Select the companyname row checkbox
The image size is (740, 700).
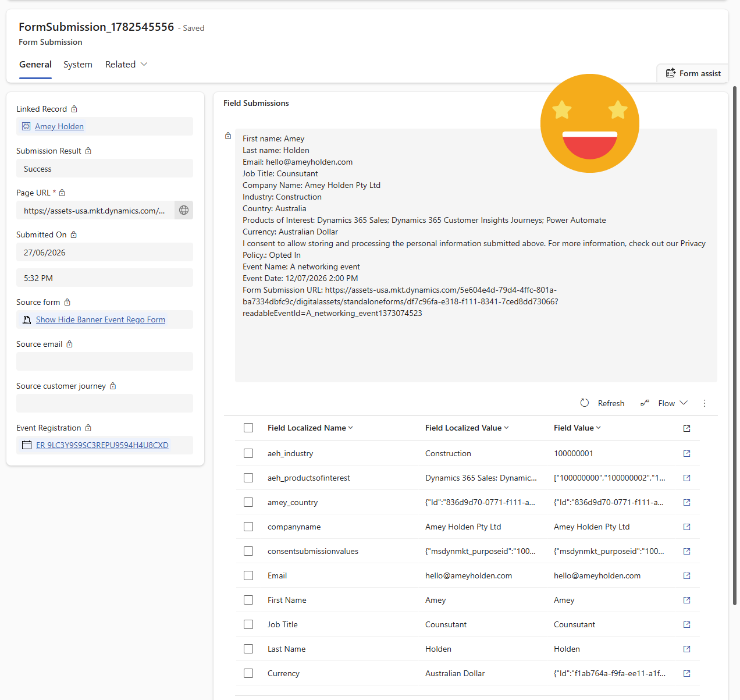point(248,527)
